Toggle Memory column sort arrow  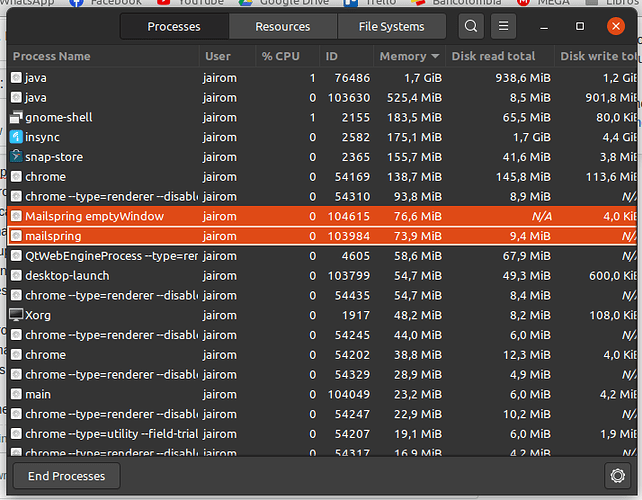435,56
